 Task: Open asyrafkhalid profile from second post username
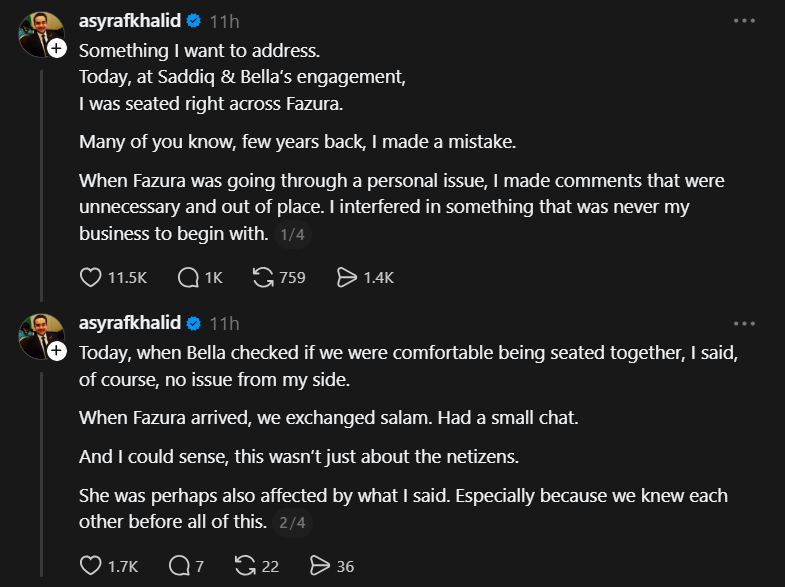[x=130, y=323]
